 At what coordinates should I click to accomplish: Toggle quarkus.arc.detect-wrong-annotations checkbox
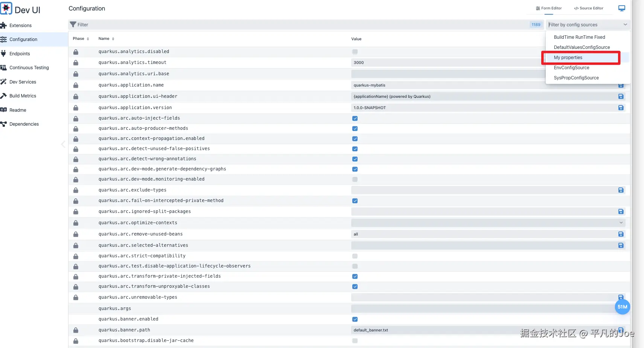[355, 159]
